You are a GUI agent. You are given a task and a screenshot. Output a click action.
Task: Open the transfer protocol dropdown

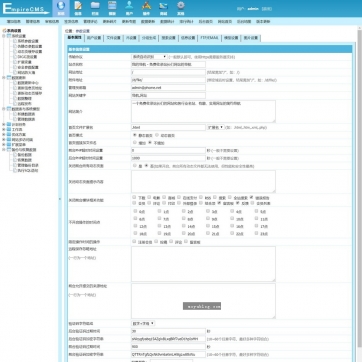(x=149, y=57)
